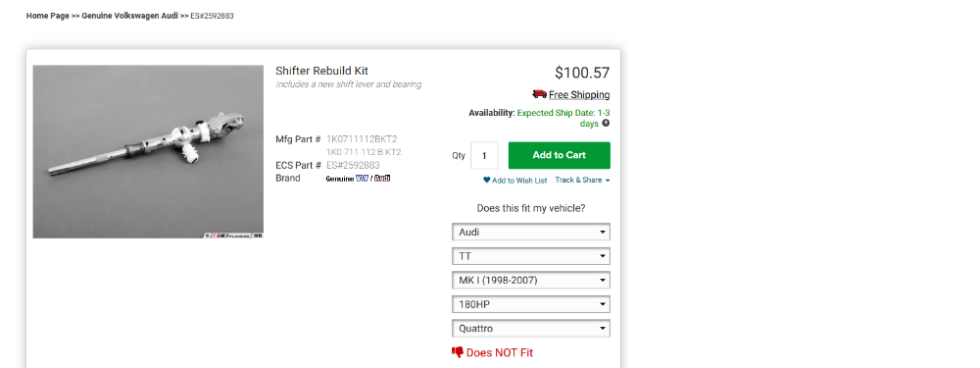Click the red thumbs-down Does NOT Fit icon
Viewport: 980px width, 368px height.
click(458, 352)
